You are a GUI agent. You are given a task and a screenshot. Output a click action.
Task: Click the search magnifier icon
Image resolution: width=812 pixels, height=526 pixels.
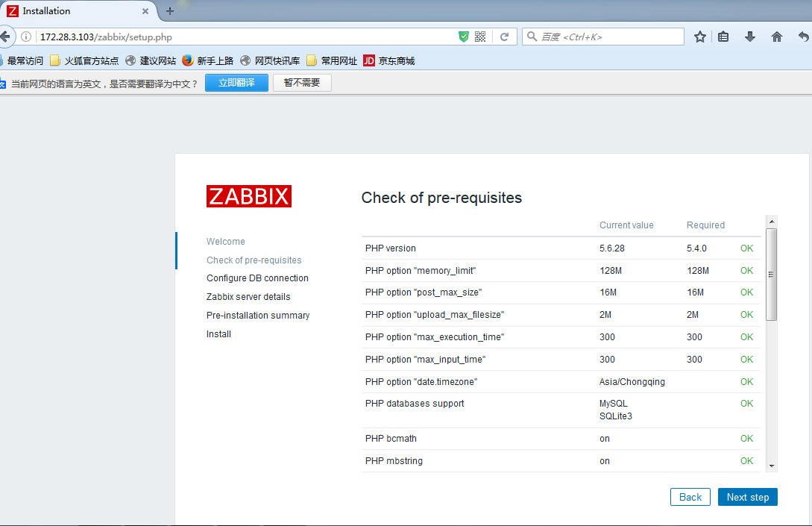(532, 37)
